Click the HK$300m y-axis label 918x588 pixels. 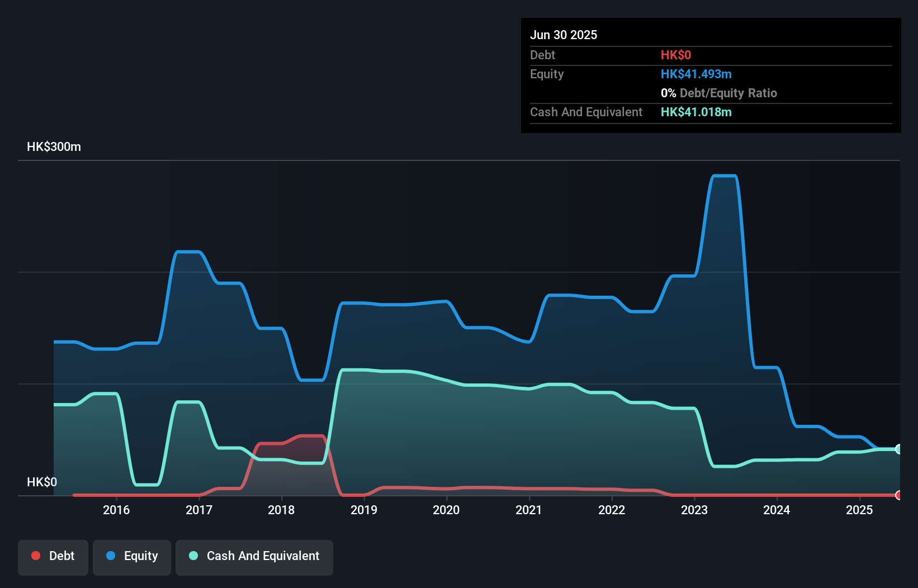(x=54, y=147)
